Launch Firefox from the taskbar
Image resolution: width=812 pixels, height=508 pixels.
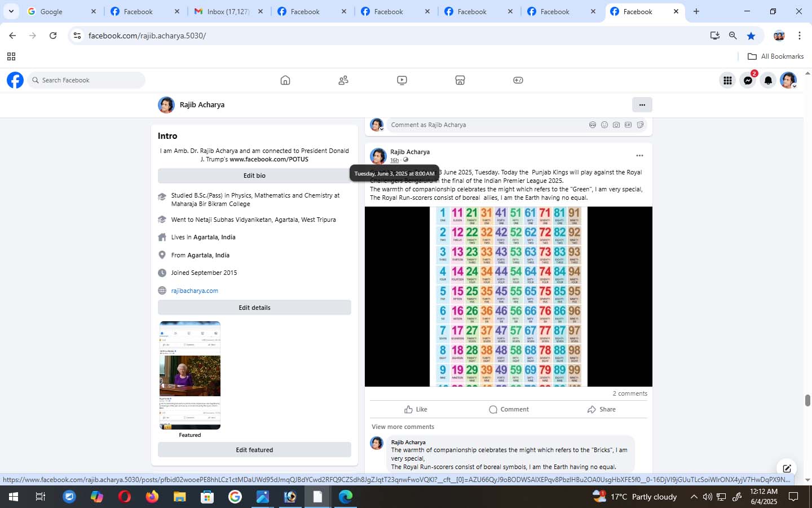click(x=152, y=497)
